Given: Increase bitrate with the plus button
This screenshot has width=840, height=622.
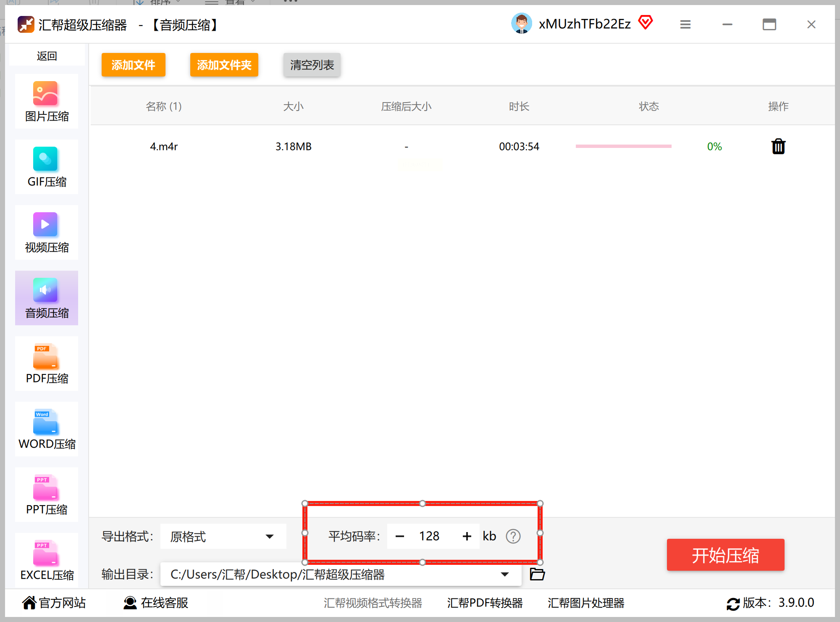Looking at the screenshot, I should [x=467, y=536].
